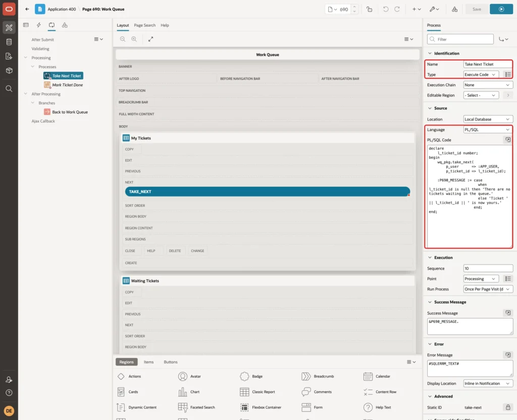Open the Execution Chain dropdown
This screenshot has width=517, height=420.
tap(488, 85)
